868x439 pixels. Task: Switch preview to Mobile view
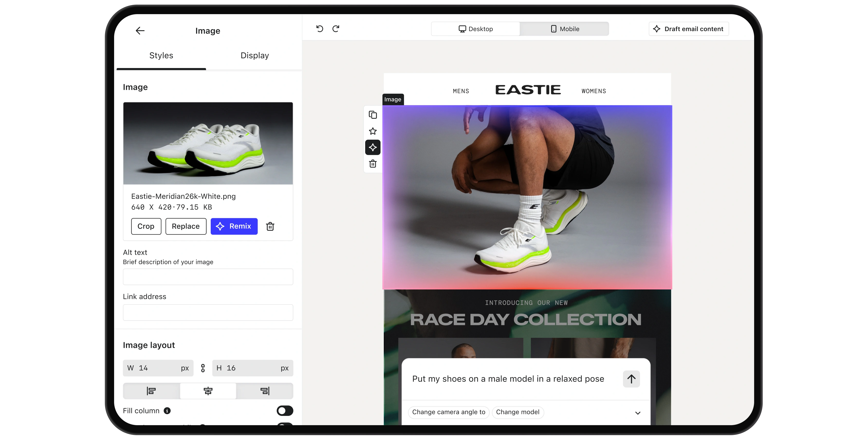(x=564, y=29)
